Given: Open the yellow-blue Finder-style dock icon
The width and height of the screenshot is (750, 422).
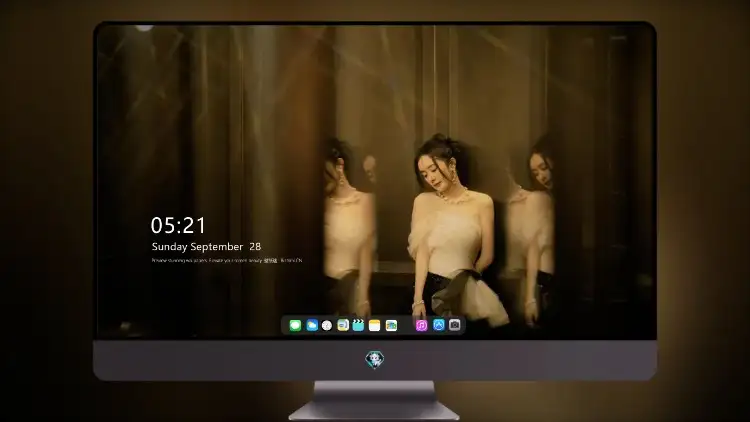Looking at the screenshot, I should click(343, 325).
